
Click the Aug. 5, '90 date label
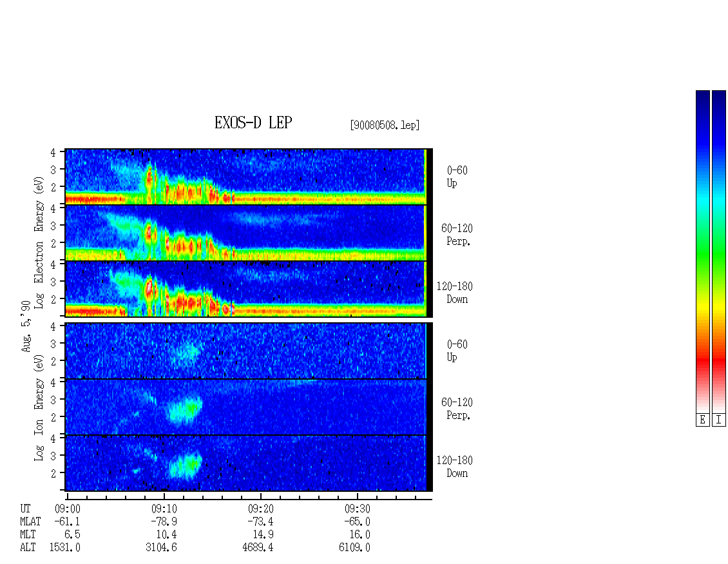tap(26, 327)
